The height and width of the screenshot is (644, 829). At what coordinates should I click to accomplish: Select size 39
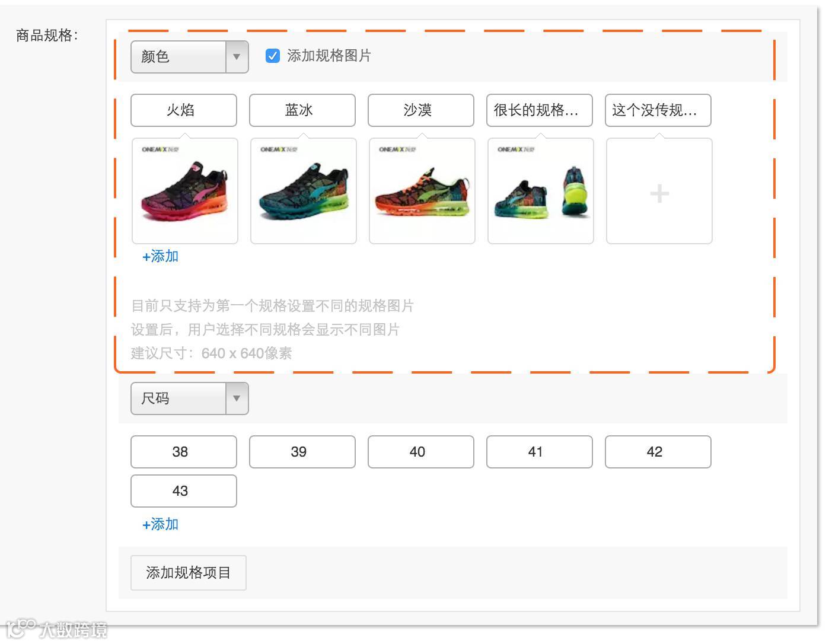(302, 452)
